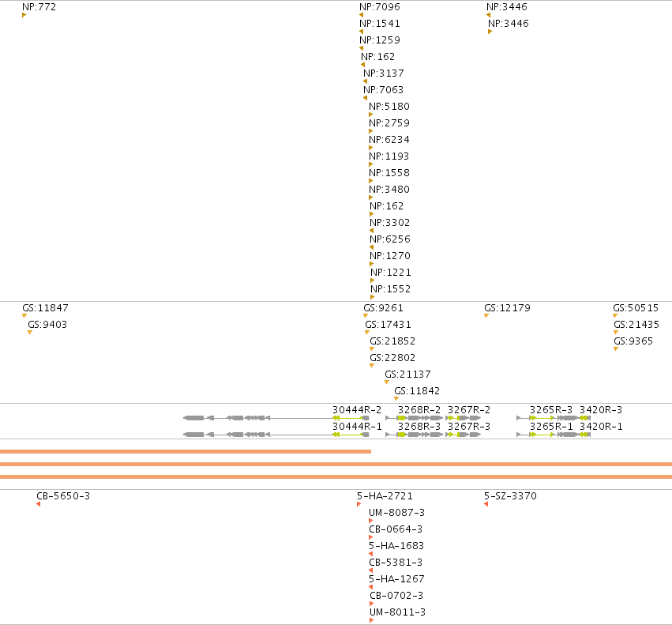
Task: Click the 30444R-1 transcript label
Action: [357, 427]
